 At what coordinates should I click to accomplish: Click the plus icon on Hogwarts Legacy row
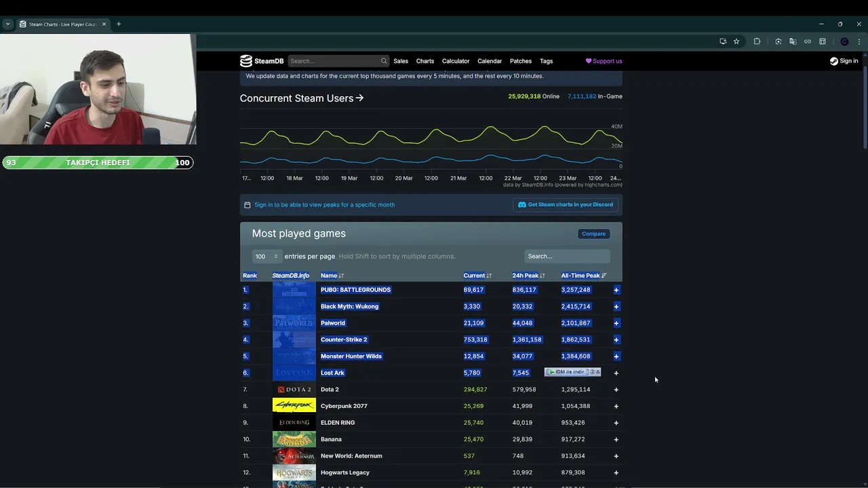pyautogui.click(x=616, y=472)
